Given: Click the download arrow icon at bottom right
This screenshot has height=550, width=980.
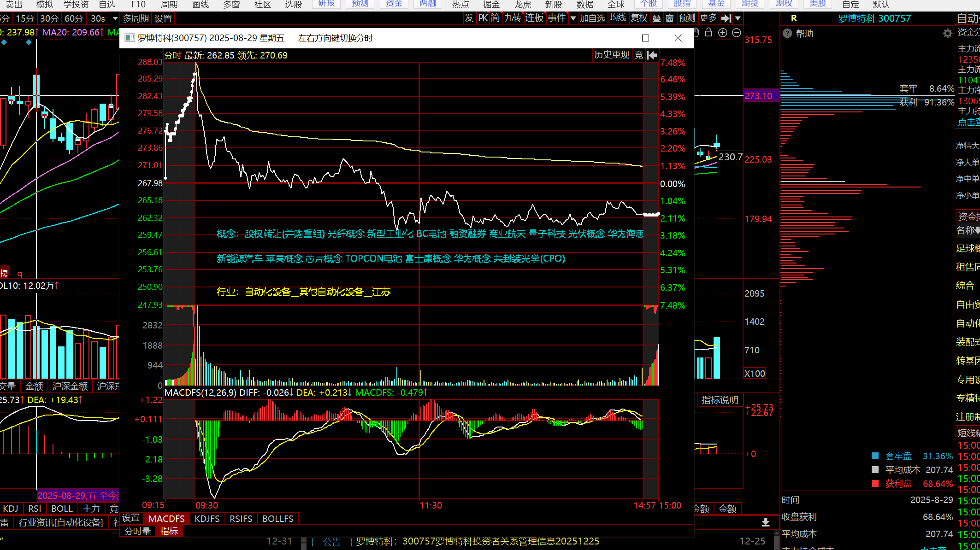Looking at the screenshot, I should point(765,522).
